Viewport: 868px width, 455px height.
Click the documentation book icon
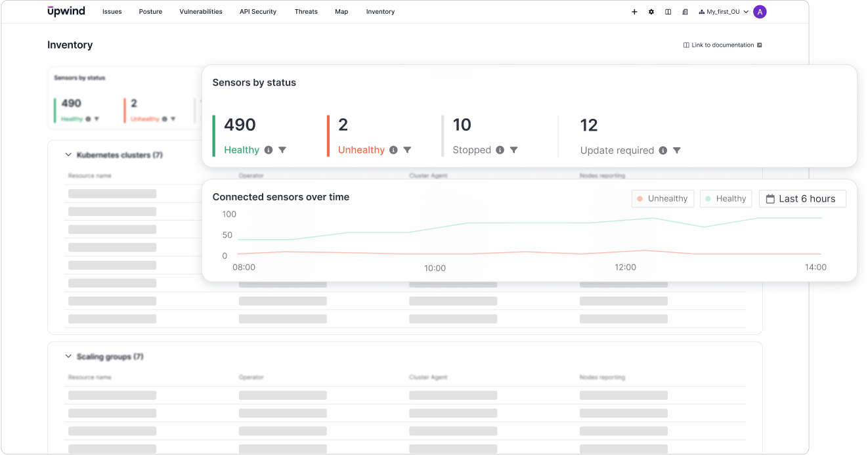tap(668, 11)
